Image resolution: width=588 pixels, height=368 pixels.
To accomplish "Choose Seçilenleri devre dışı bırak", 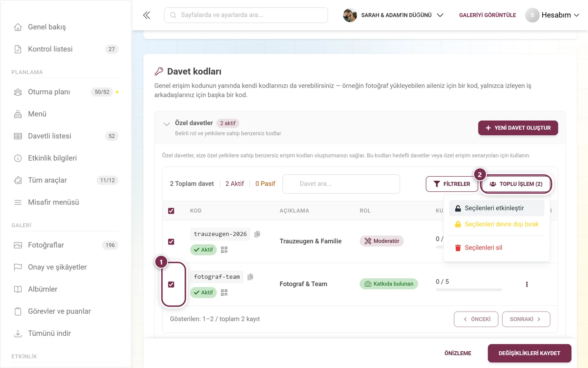I will pyautogui.click(x=497, y=224).
